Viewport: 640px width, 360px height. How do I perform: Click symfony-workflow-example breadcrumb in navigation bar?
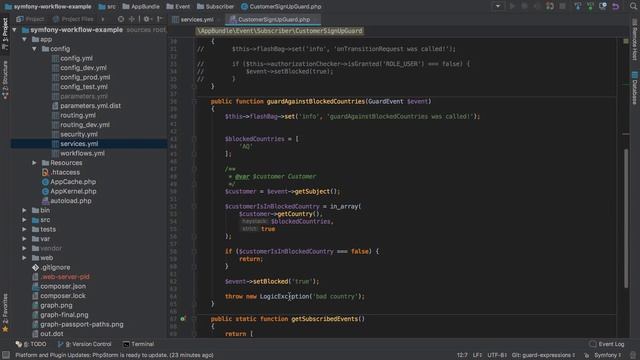[x=48, y=7]
